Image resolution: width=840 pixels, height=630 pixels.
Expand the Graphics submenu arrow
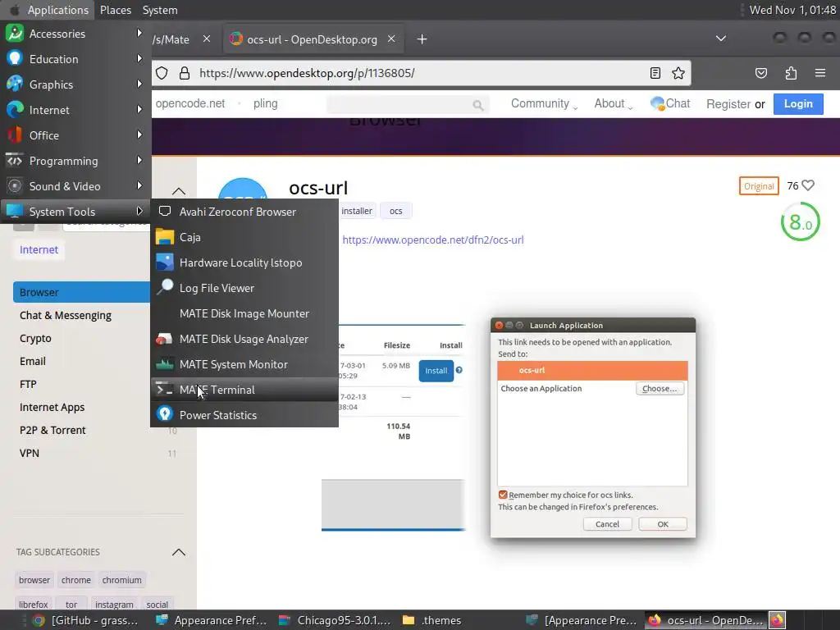pyautogui.click(x=139, y=84)
